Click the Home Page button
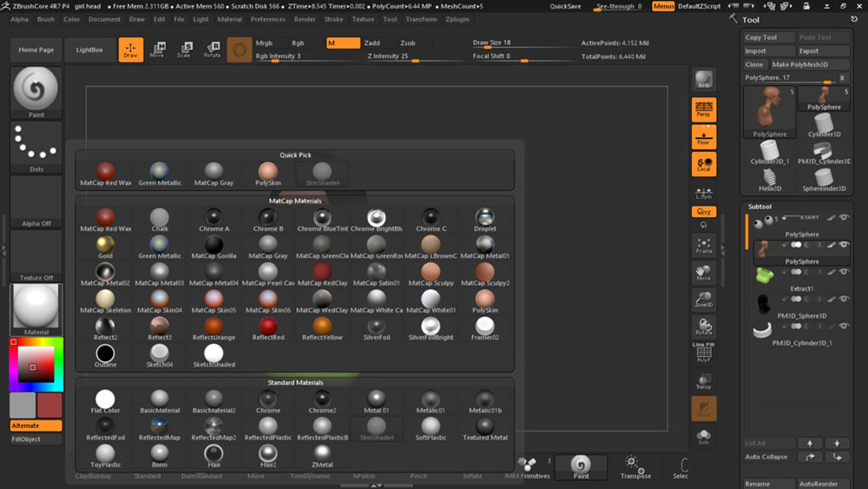868x489 pixels. (36, 50)
